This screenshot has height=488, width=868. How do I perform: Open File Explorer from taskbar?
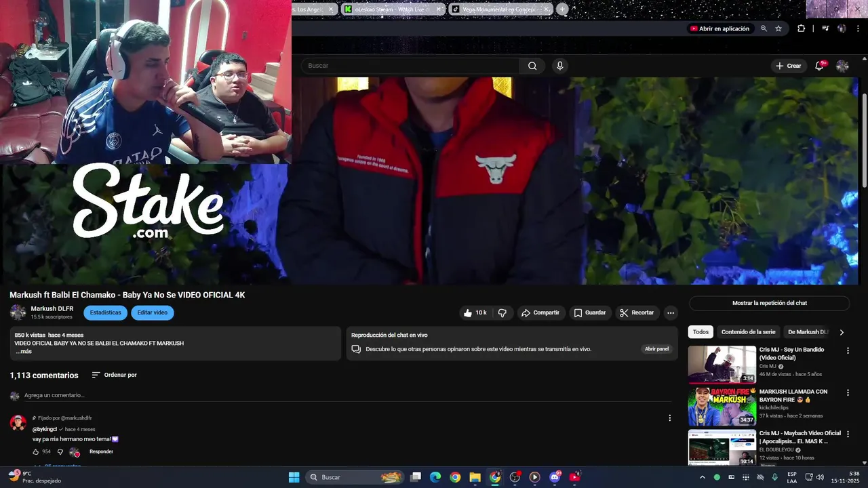(475, 477)
